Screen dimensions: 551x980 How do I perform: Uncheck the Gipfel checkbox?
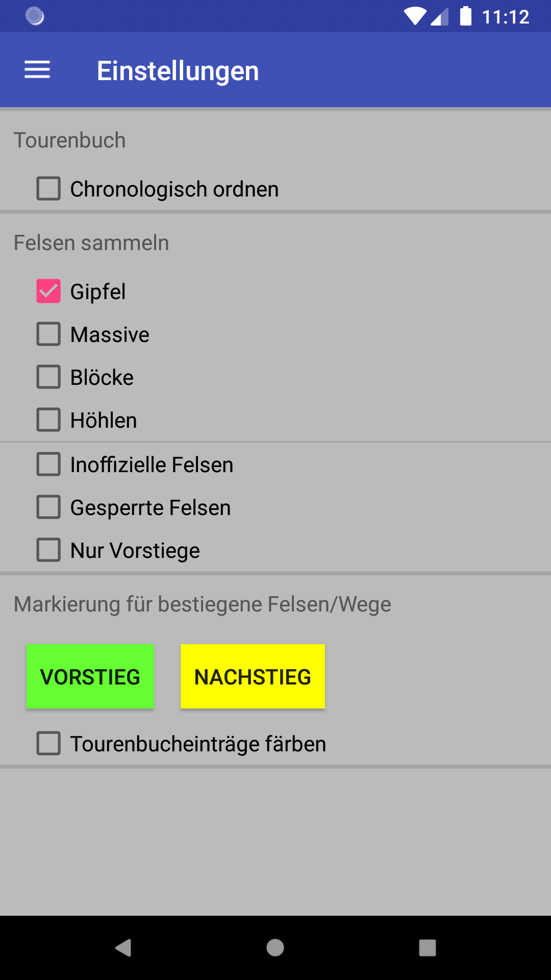point(48,291)
